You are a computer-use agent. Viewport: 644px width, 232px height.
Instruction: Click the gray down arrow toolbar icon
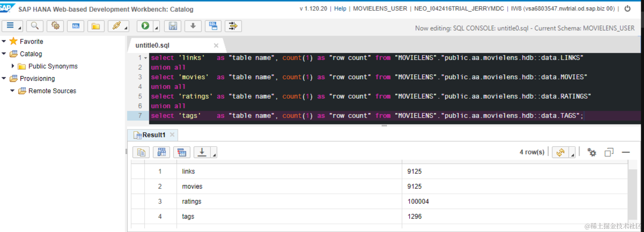pos(193,26)
